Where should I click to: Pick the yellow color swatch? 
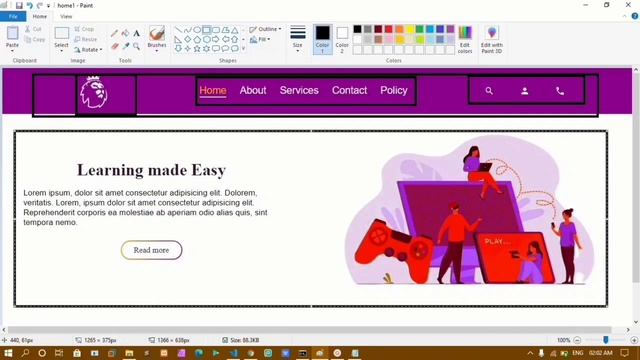click(409, 29)
